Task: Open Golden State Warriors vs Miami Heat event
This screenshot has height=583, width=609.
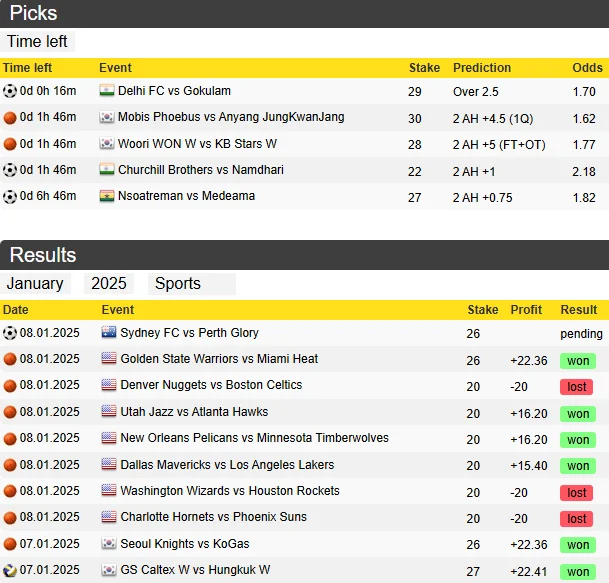Action: pyautogui.click(x=219, y=359)
